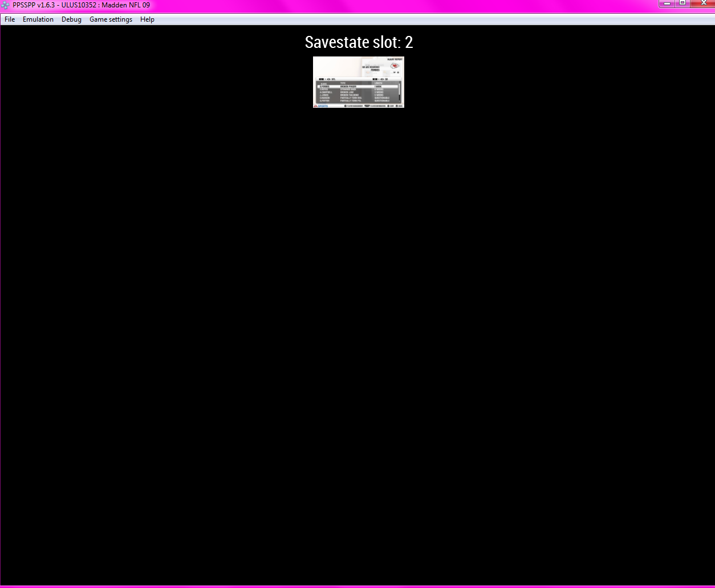Open the Debug menu
Screen dimensions: 715x588
pos(71,19)
